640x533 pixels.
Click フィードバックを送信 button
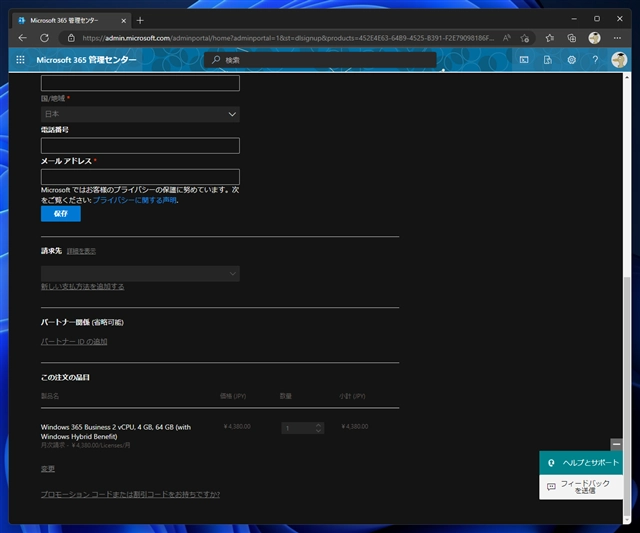pos(581,486)
